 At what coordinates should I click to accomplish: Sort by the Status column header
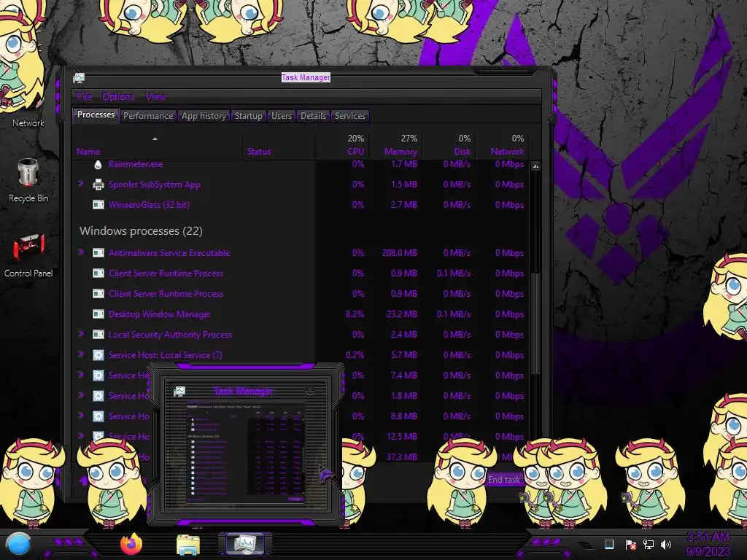pyautogui.click(x=279, y=145)
